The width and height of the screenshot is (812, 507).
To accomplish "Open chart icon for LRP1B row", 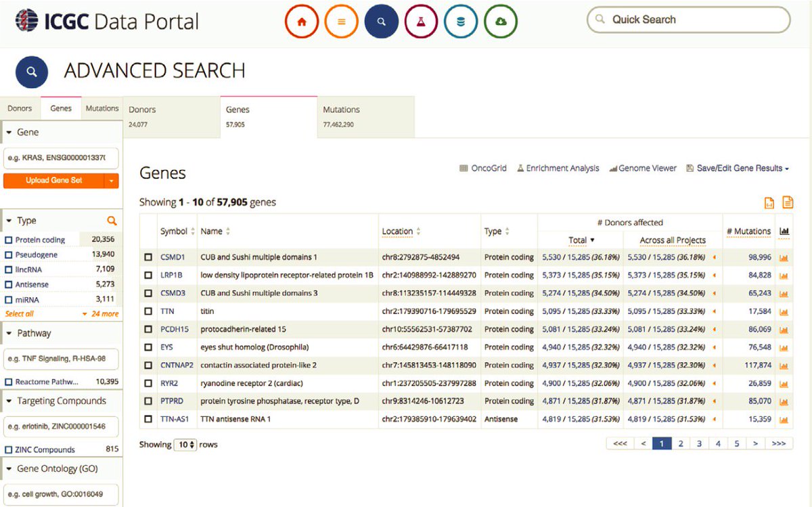I will click(x=784, y=275).
